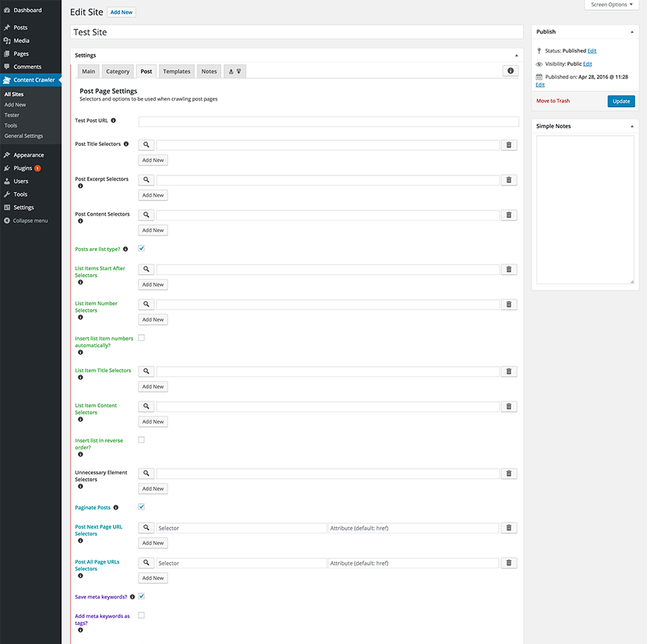The image size is (647, 644).
Task: Collapse the Settings metabox
Action: tap(515, 55)
